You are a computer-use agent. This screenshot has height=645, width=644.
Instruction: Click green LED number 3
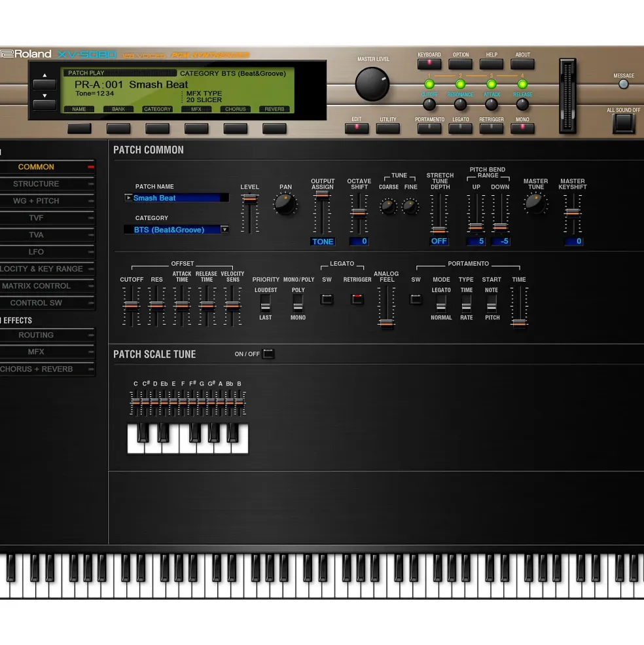coord(492,84)
